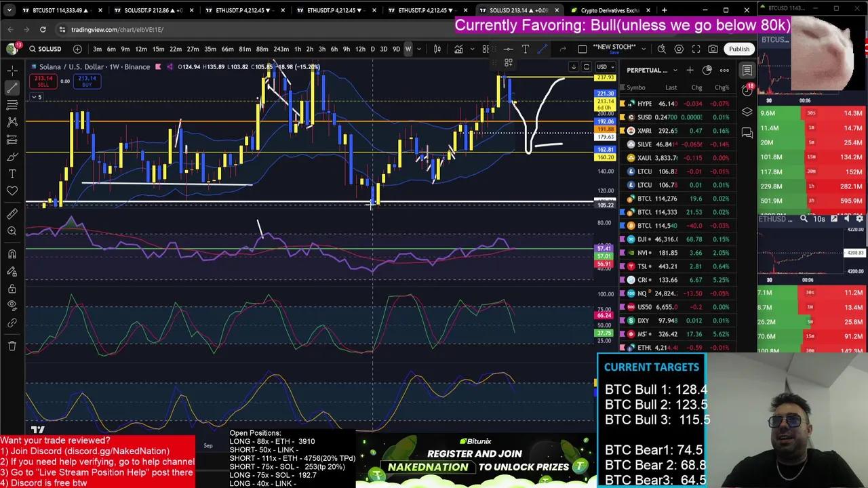Click the trash remove objects icon

[12, 346]
